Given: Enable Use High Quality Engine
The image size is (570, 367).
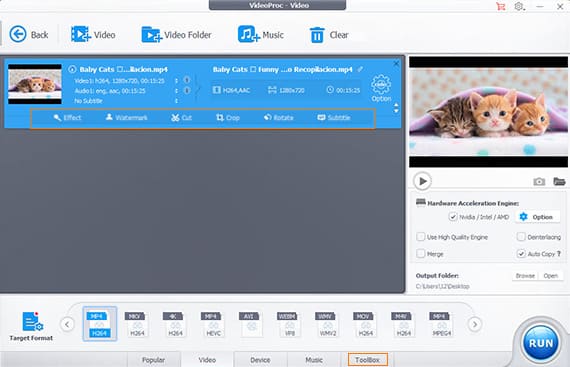Looking at the screenshot, I should 421,237.
